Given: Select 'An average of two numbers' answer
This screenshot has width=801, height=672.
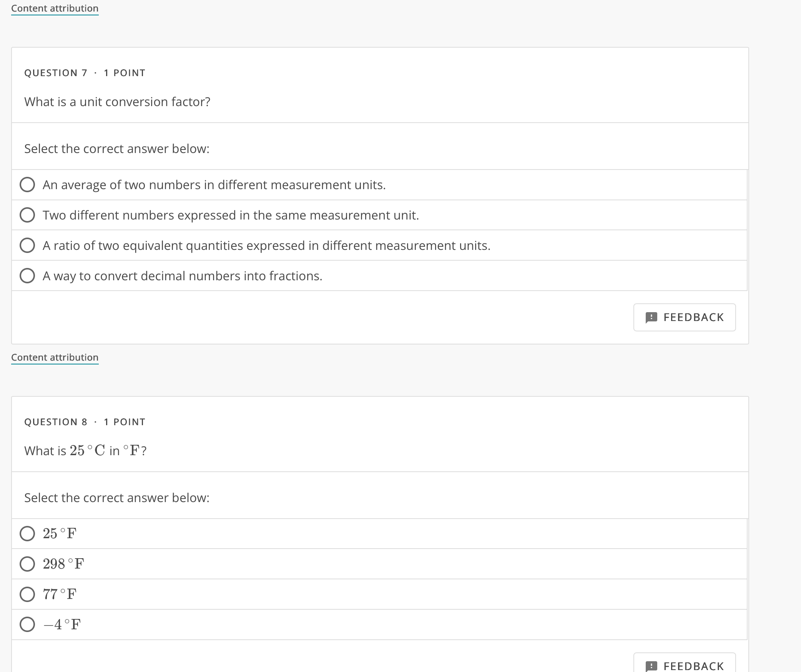Looking at the screenshot, I should coord(27,185).
